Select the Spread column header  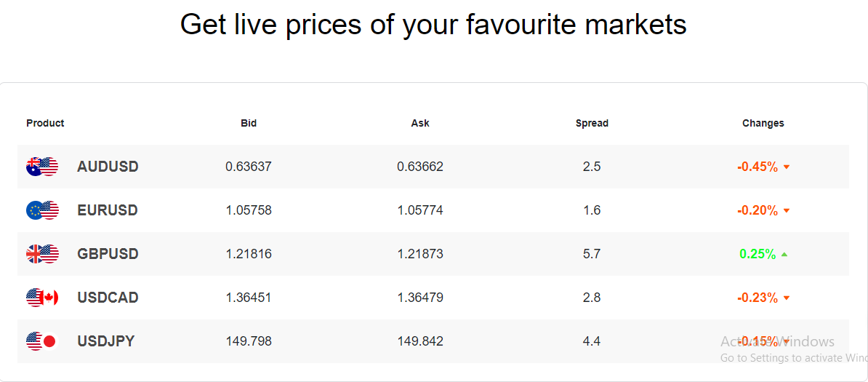pyautogui.click(x=592, y=123)
